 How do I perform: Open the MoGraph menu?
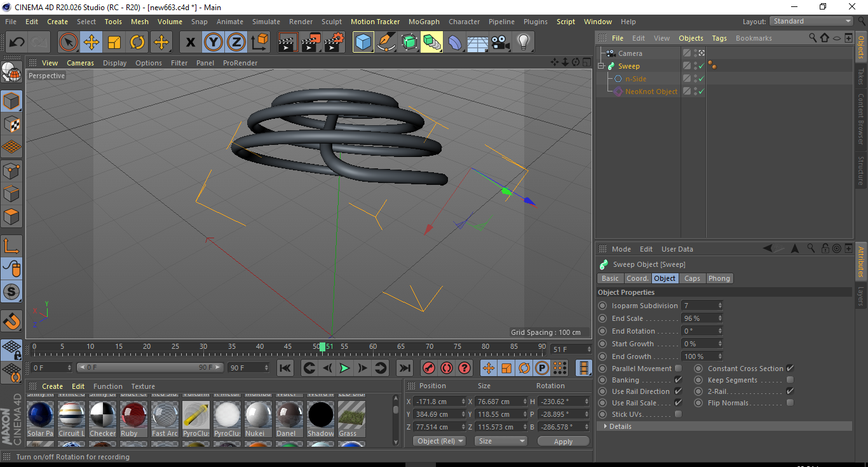pos(424,22)
